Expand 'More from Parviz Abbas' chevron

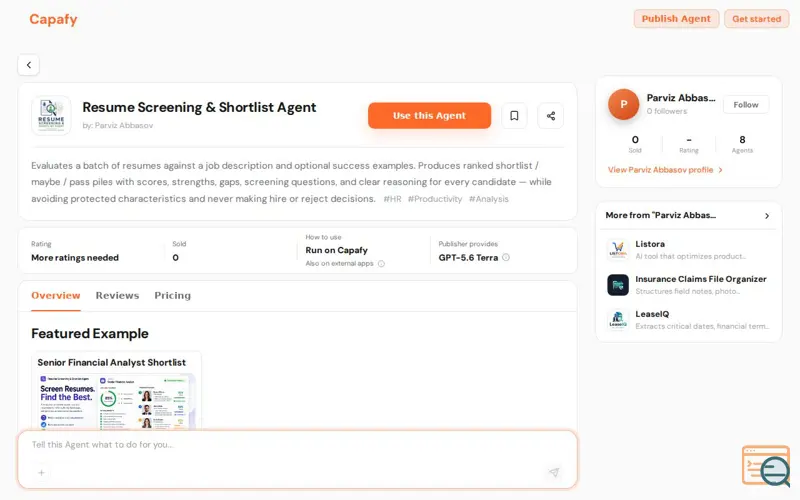767,216
